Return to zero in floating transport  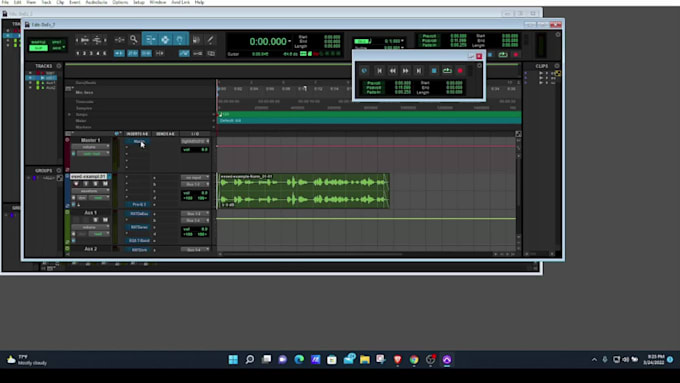pos(379,70)
